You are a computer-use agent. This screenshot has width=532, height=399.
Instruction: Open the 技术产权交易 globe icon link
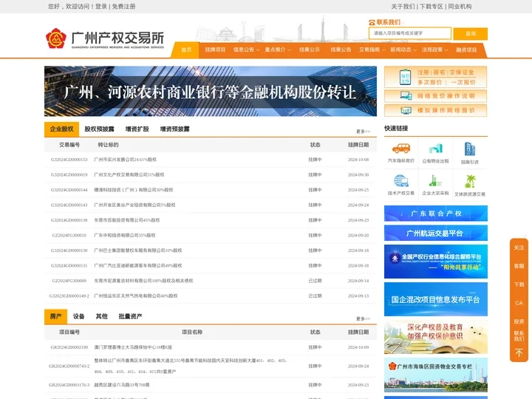[401, 181]
